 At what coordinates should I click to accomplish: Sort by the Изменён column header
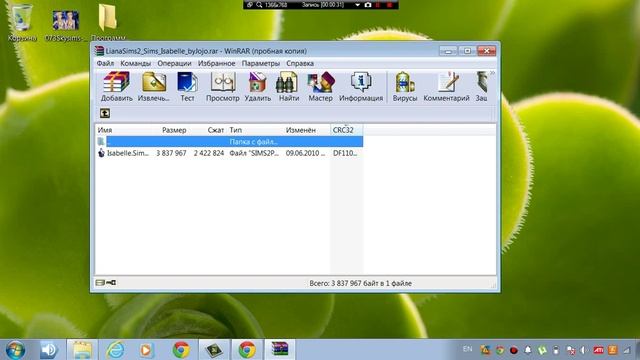click(301, 130)
